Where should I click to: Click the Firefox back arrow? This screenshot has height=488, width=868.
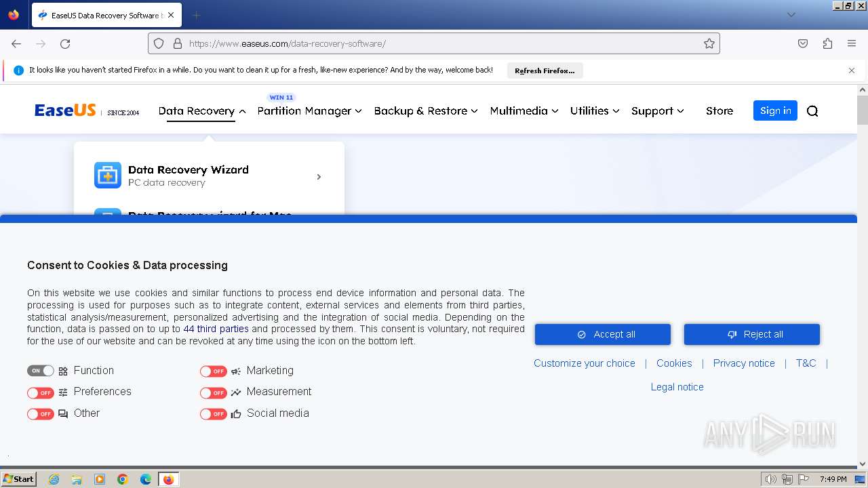coord(16,43)
